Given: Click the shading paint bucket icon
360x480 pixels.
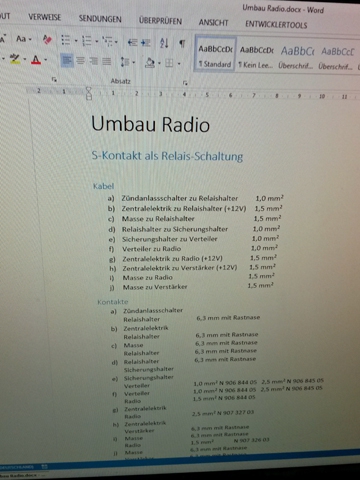Looking at the screenshot, I should tap(150, 62).
